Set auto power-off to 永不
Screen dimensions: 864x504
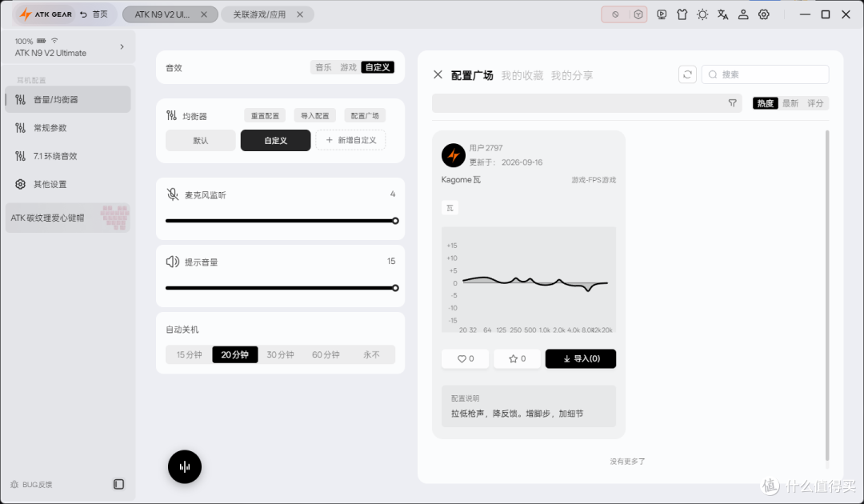click(x=371, y=354)
